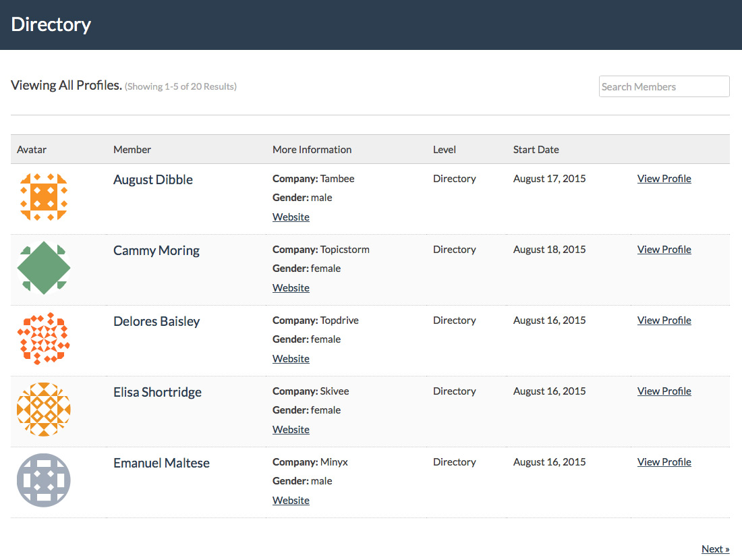Click August Dibble's Gender: male text
The width and height of the screenshot is (742, 560).
tap(302, 198)
